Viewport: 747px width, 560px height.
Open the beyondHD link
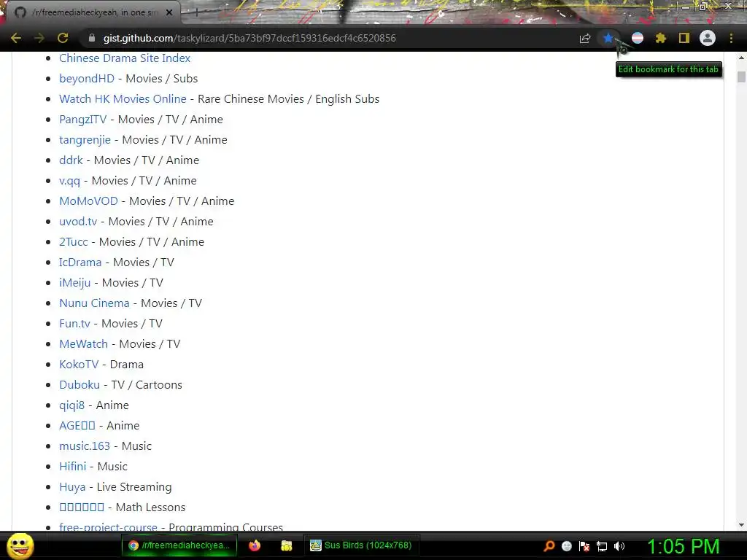point(87,79)
